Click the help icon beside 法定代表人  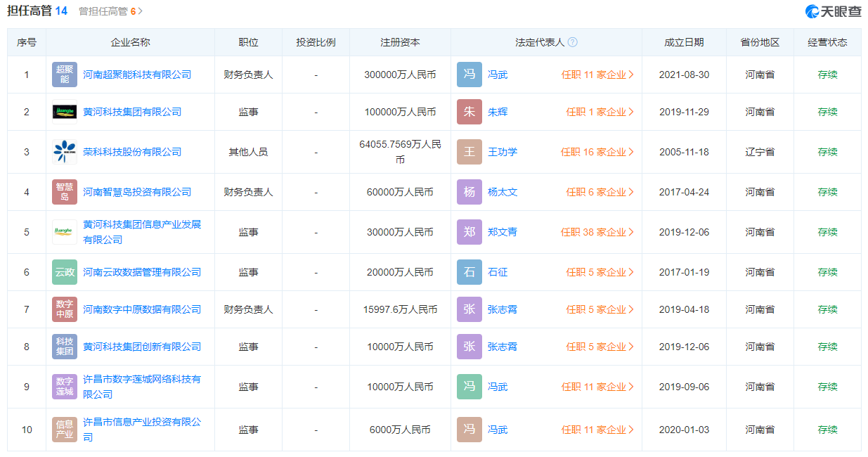coord(573,42)
